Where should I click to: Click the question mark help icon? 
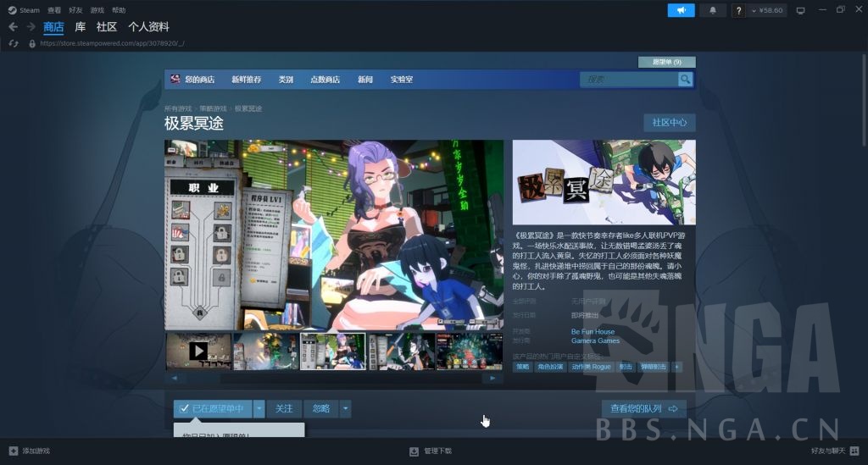738,10
